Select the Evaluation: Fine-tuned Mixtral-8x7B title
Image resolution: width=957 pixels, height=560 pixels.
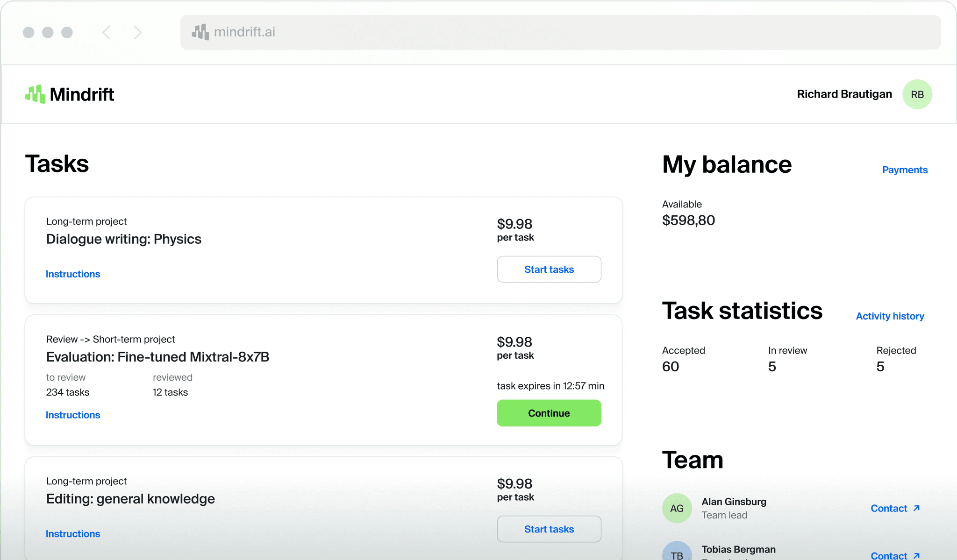(x=157, y=357)
